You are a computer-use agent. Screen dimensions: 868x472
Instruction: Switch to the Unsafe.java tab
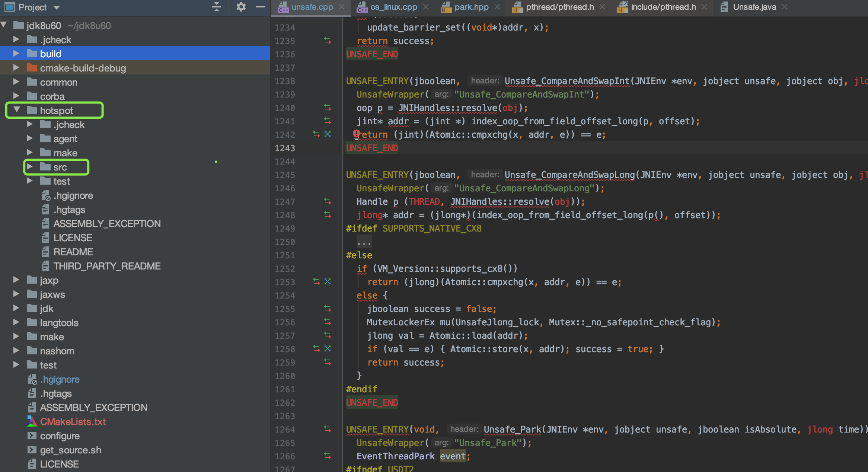coord(754,7)
